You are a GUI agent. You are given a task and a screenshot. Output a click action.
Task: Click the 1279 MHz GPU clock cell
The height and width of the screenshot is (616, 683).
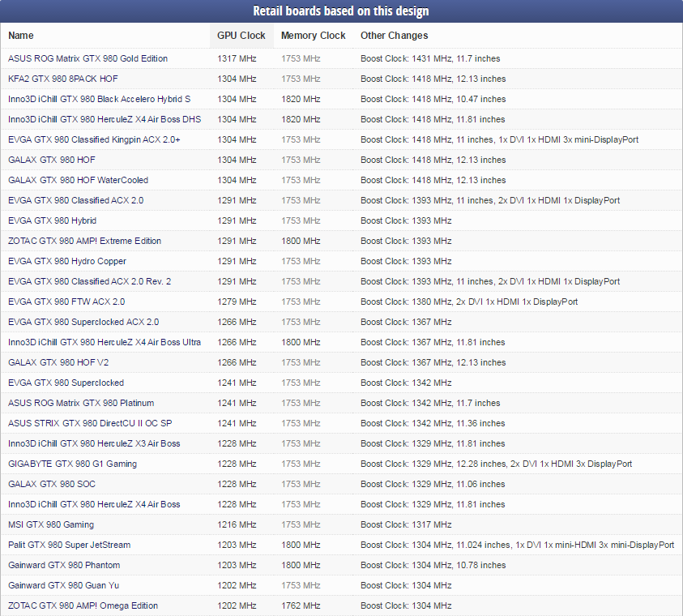pyautogui.click(x=237, y=302)
